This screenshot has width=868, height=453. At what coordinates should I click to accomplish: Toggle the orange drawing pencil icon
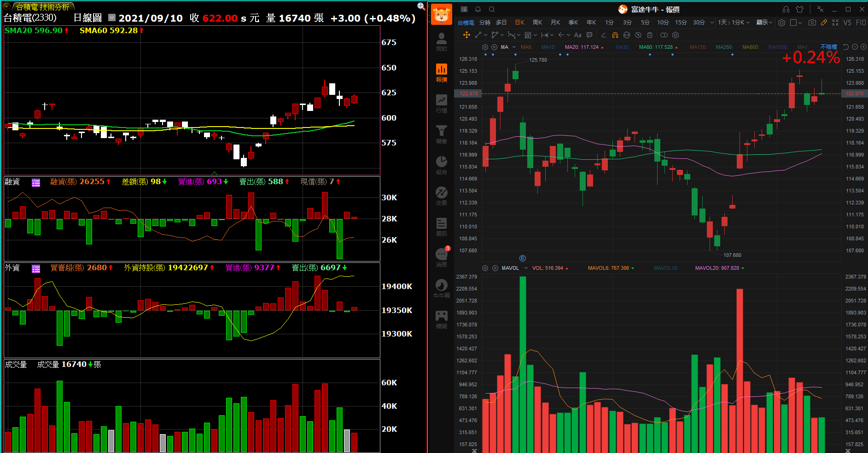point(824,23)
